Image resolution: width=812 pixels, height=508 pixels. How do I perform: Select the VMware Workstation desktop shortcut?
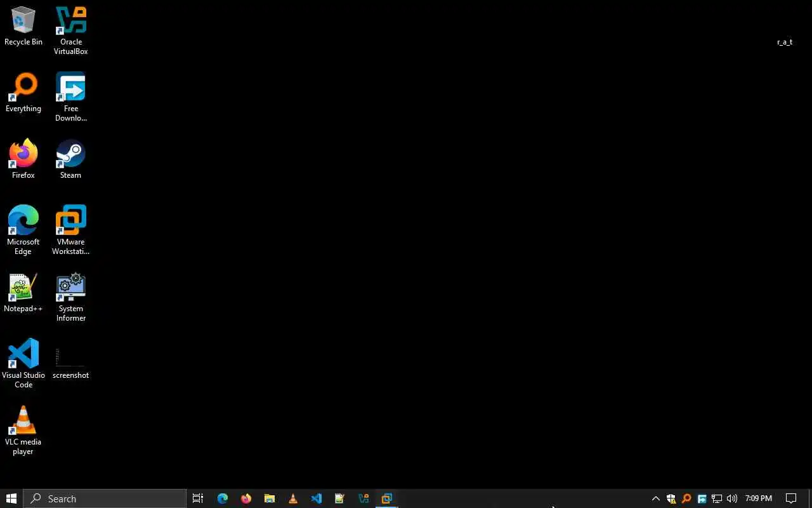pyautogui.click(x=70, y=231)
